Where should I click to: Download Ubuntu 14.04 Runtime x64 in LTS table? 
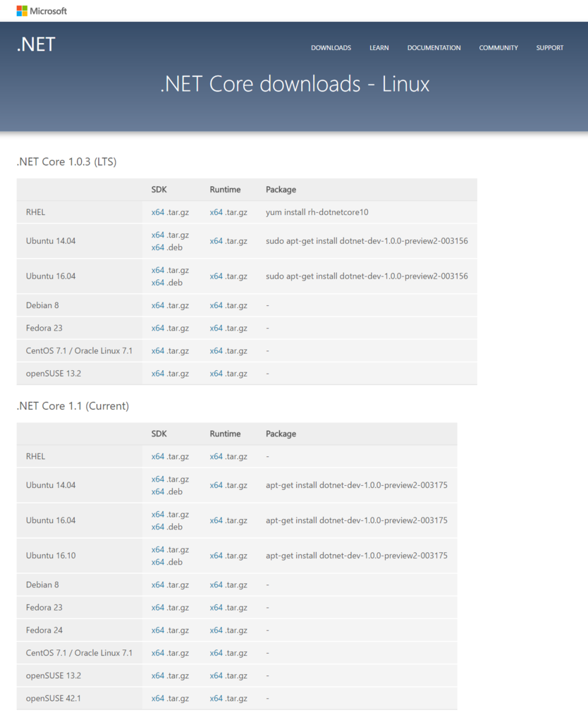click(x=216, y=241)
